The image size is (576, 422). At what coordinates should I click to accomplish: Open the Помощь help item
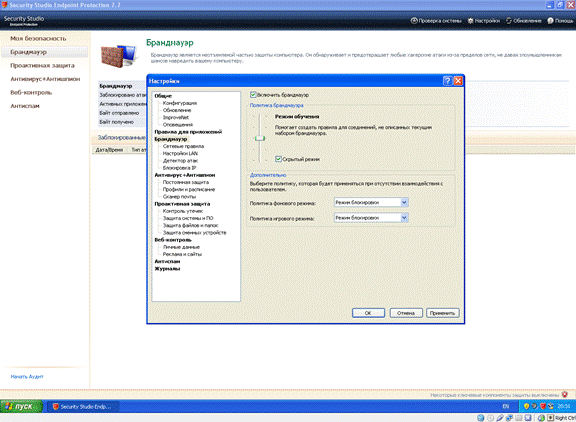click(560, 21)
